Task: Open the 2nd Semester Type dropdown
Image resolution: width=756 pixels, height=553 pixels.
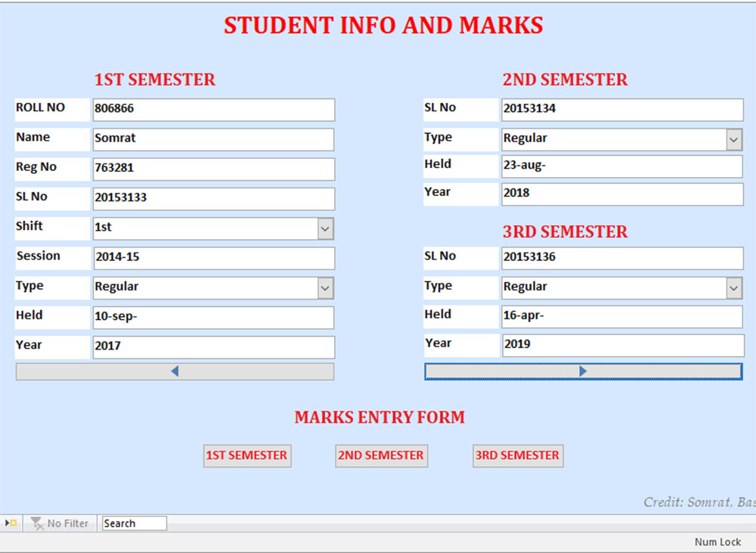Action: click(x=734, y=139)
